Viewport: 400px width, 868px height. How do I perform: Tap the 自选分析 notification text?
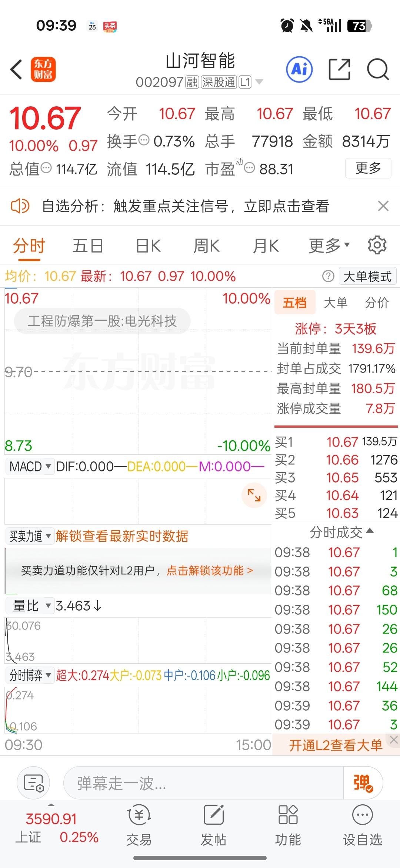pos(186,206)
